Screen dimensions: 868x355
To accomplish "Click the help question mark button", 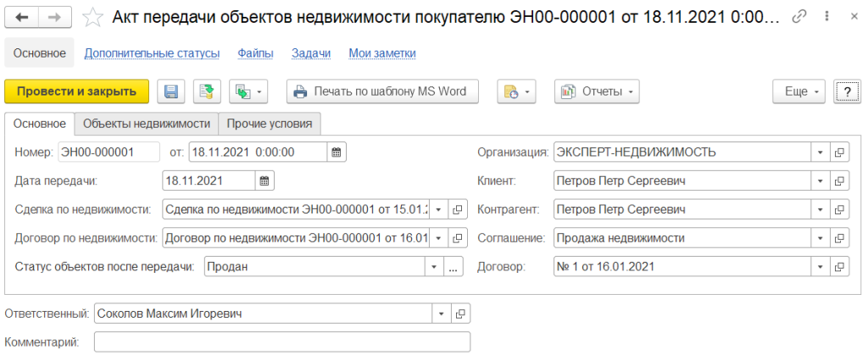I will pos(847,92).
